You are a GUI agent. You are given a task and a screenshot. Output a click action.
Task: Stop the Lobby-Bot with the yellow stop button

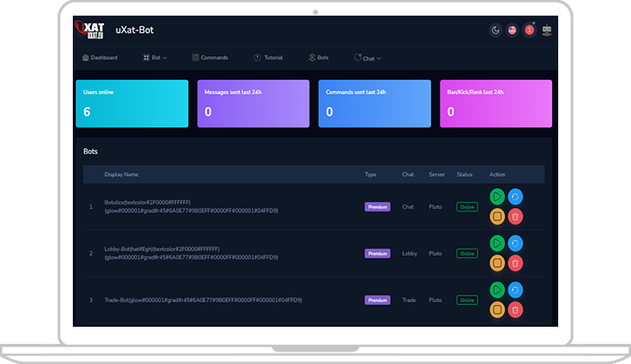point(498,262)
